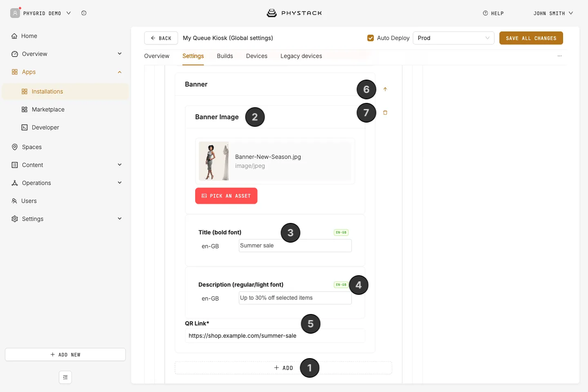Screen dimensions: 588x392
Task: Click the move-up arrow icon for Banner
Action: coord(385,89)
